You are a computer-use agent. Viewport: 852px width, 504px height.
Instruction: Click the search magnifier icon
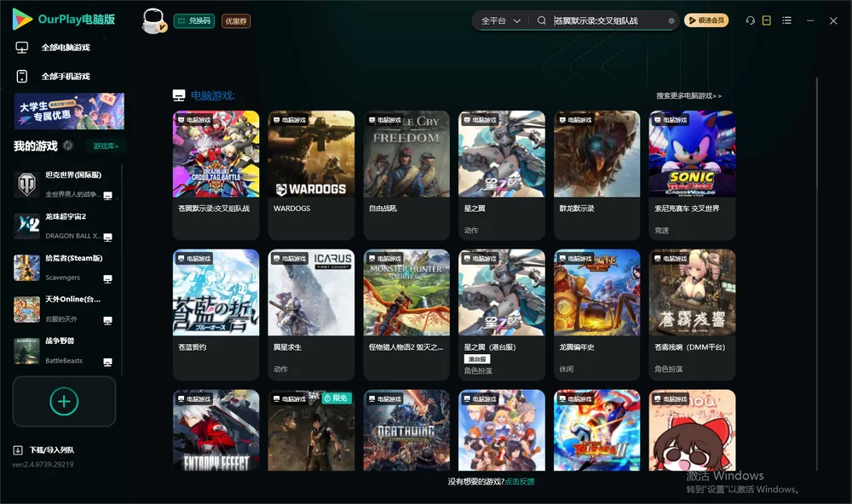[x=541, y=20]
